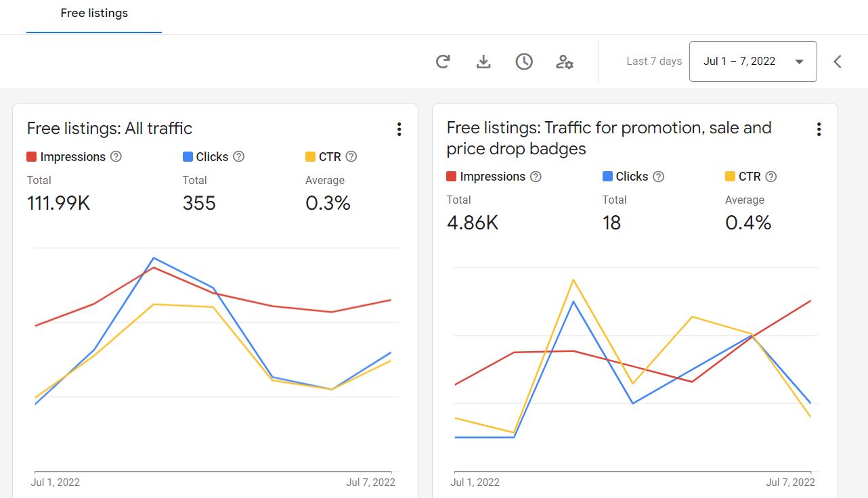Click Jul 1, 2022 axis label in promotion badges chart
The image size is (868, 498).
click(x=475, y=482)
